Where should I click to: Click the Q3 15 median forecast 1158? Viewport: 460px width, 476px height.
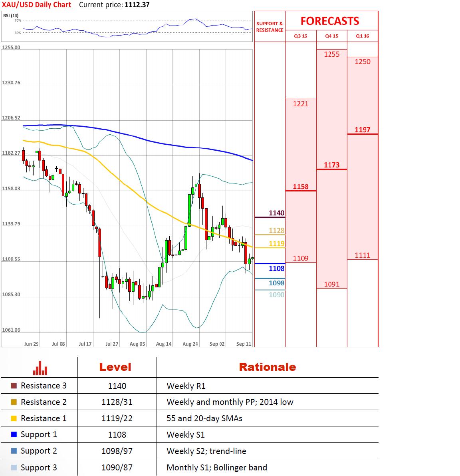(x=301, y=187)
